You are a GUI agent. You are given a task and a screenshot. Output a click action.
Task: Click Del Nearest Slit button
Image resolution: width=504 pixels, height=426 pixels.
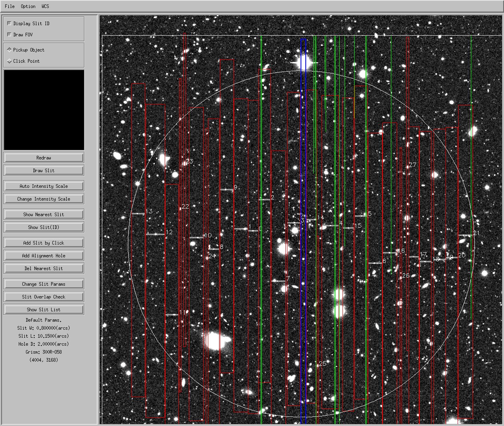pyautogui.click(x=44, y=268)
